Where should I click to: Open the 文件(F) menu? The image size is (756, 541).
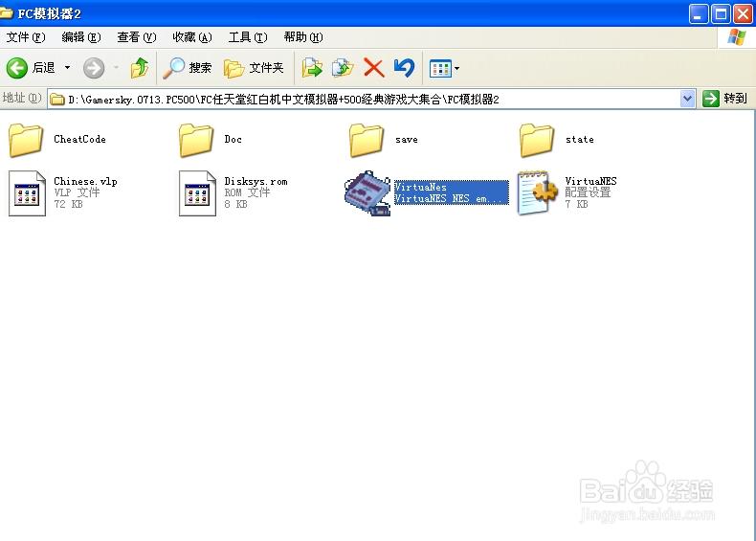pyautogui.click(x=26, y=37)
